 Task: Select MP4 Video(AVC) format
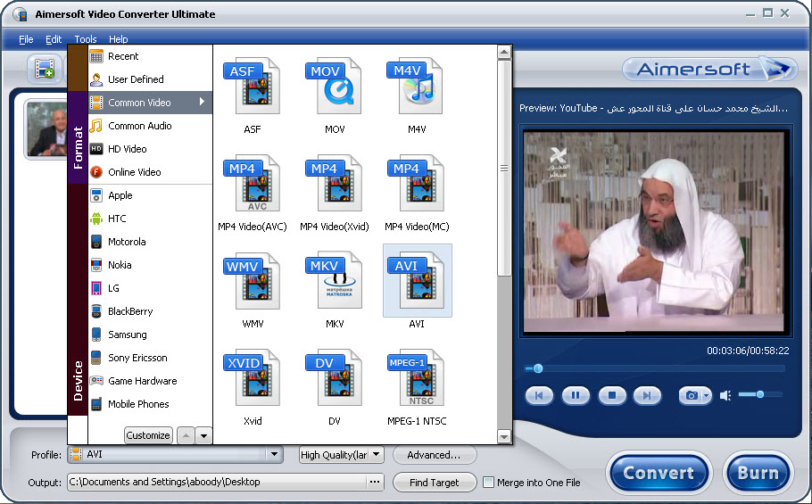[x=253, y=184]
